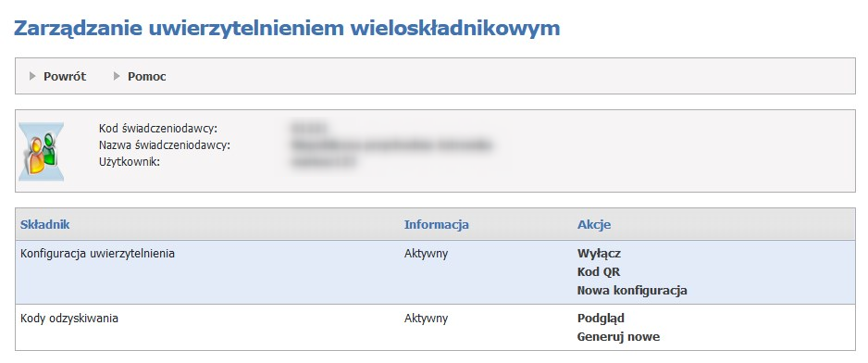Click Generuj nowe recovery codes
This screenshot has width=868, height=363.
pos(618,336)
